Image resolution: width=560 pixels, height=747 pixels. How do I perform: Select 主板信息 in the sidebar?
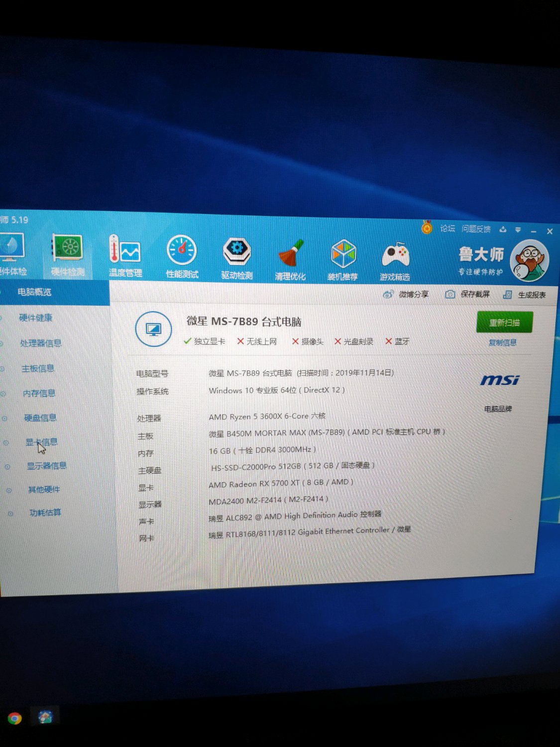(38, 369)
